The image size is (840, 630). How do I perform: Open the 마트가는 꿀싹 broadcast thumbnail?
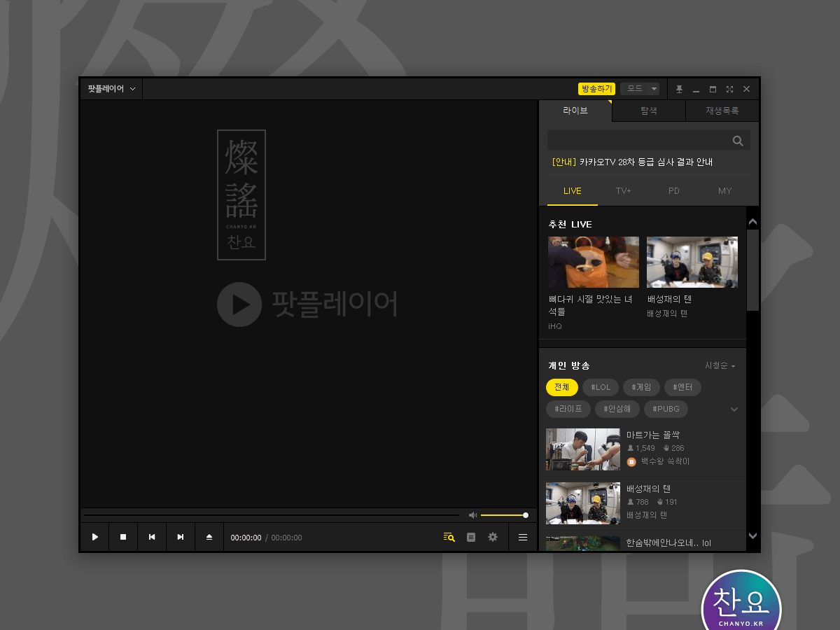click(583, 449)
